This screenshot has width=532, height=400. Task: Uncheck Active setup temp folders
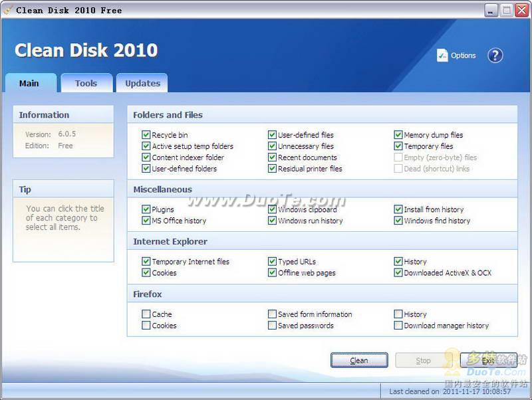click(x=146, y=146)
